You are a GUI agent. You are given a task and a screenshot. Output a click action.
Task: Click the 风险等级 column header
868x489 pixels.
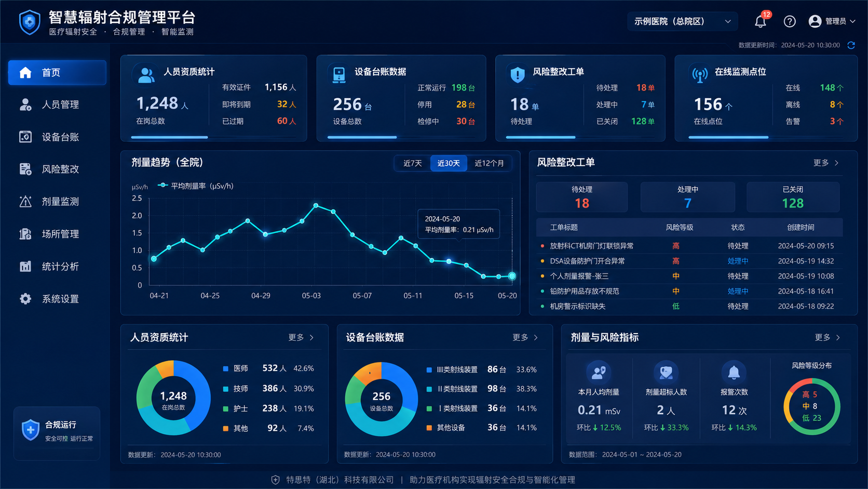pos(679,228)
